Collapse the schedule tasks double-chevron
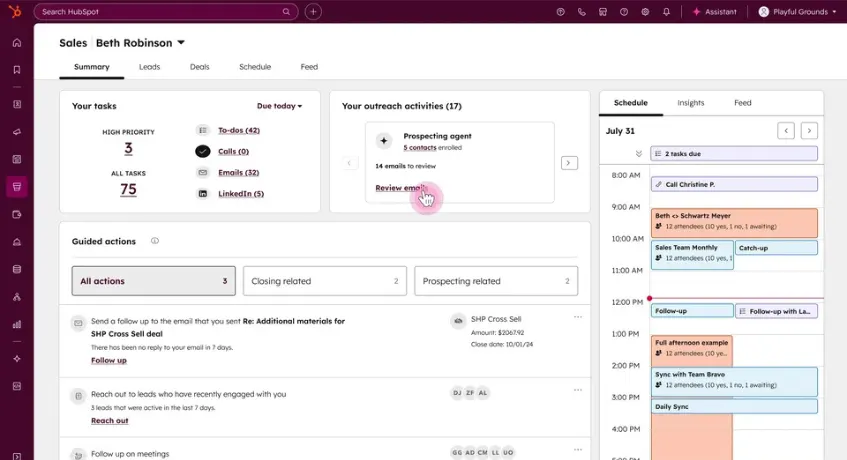The width and height of the screenshot is (847, 460). point(638,154)
